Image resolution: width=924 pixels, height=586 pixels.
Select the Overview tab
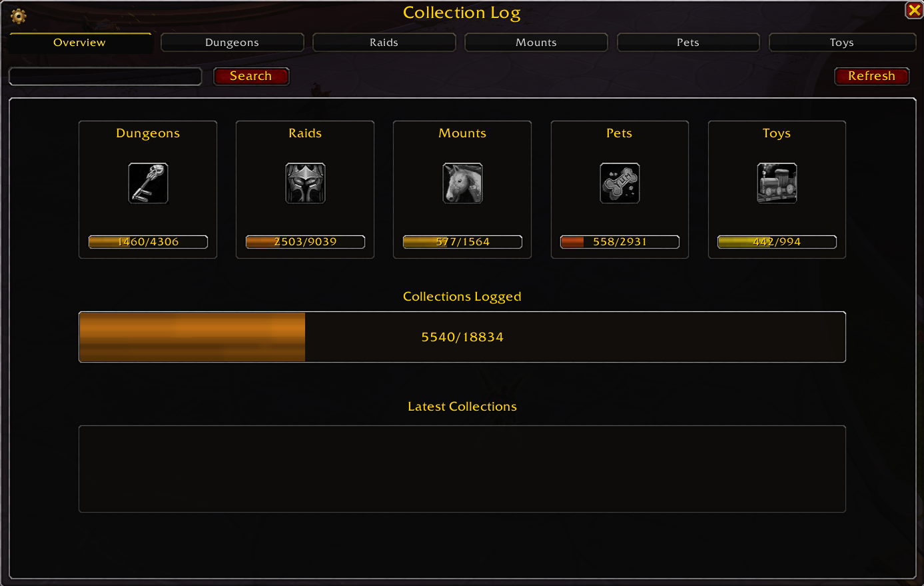pyautogui.click(x=80, y=43)
